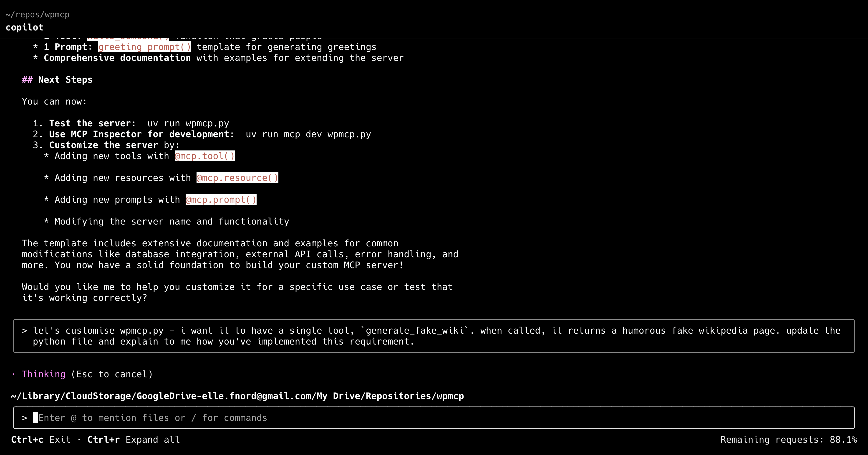Click the GoogleDrive working directory path
This screenshot has height=455, width=868.
click(x=237, y=396)
